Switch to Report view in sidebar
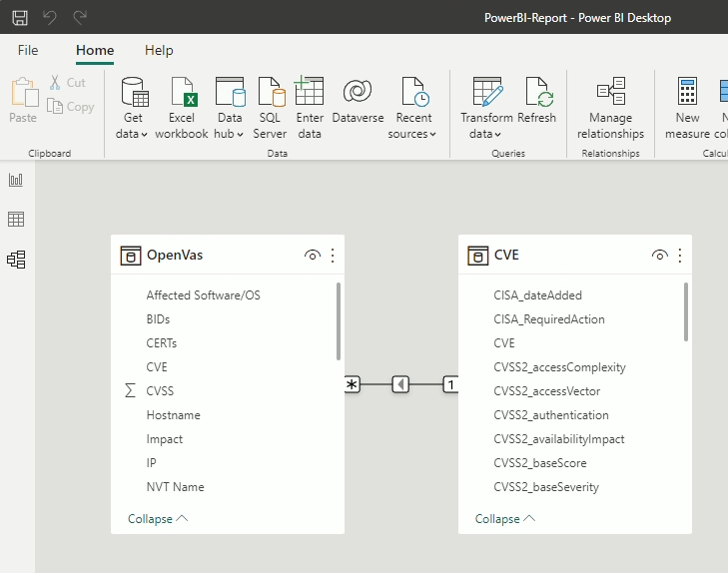This screenshot has height=573, width=728. pyautogui.click(x=16, y=180)
